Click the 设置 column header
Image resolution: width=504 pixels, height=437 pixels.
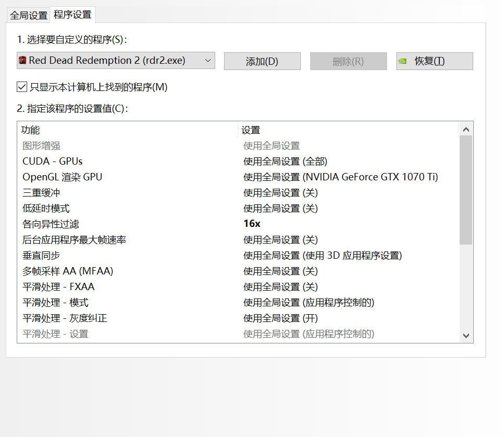(x=348, y=130)
